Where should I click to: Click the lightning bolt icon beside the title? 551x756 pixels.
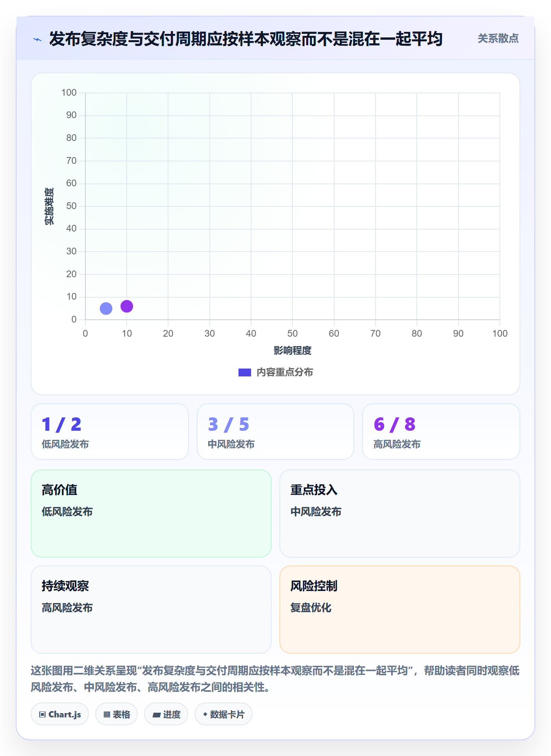(37, 39)
